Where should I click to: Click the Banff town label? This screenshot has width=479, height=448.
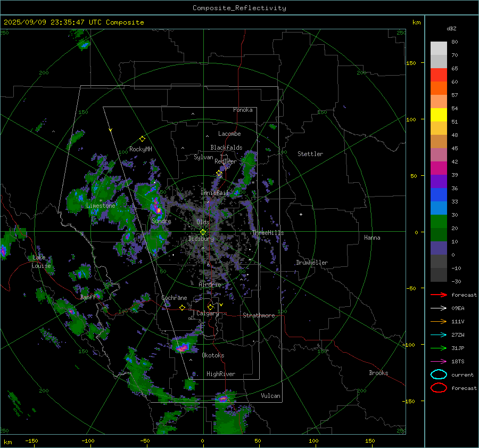88,297
